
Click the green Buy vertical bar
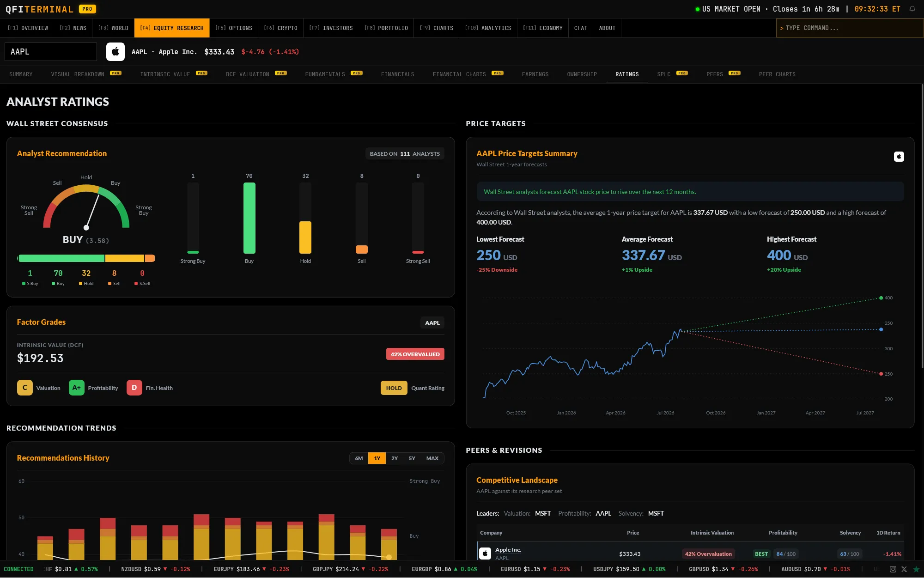coord(249,218)
